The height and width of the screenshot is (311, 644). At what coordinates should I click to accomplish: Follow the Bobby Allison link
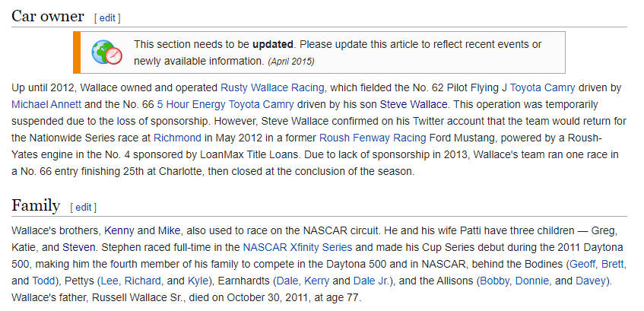point(494,281)
